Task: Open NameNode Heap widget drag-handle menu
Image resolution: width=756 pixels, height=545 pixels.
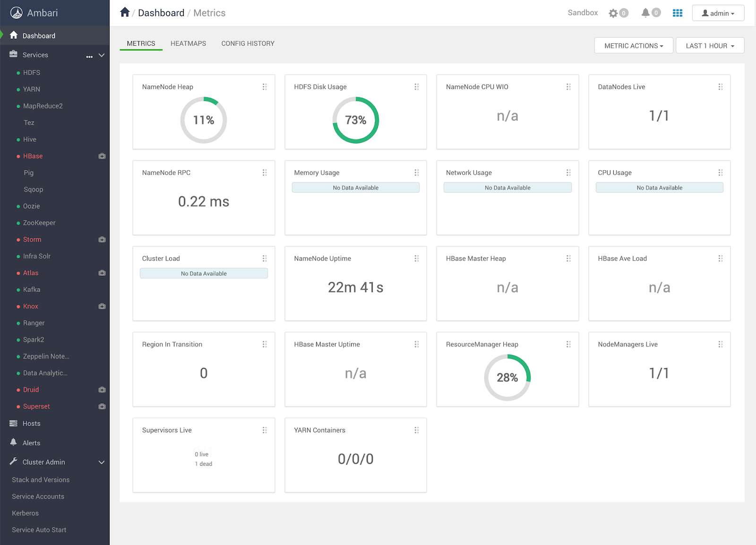Action: [265, 87]
